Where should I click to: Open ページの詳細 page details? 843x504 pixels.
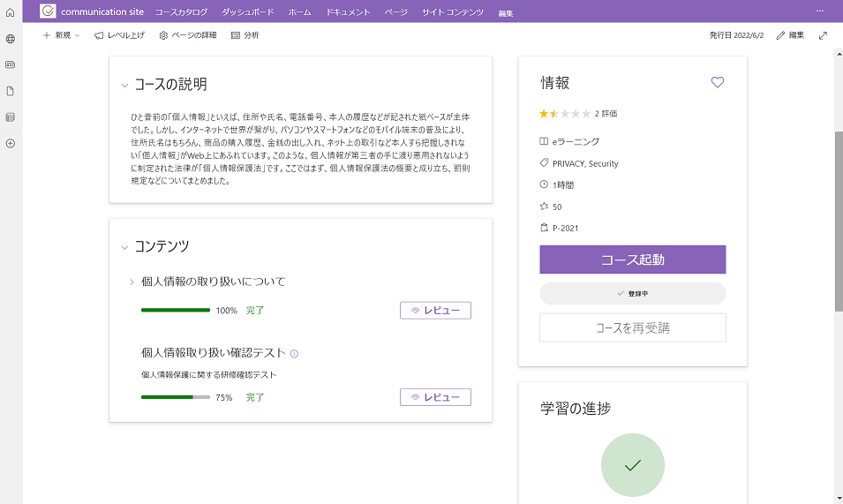tap(188, 35)
